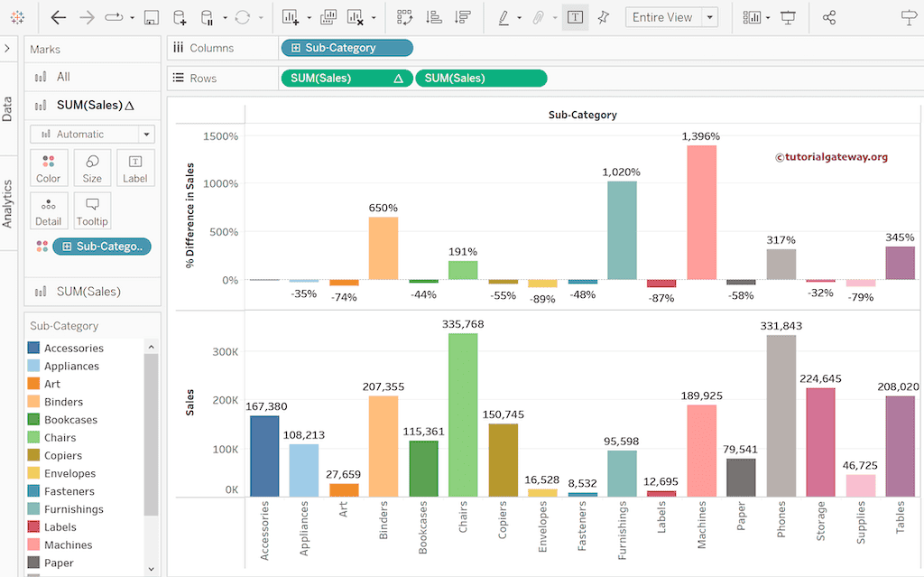Click the Sub-Category pill on Columns shelf

click(347, 48)
